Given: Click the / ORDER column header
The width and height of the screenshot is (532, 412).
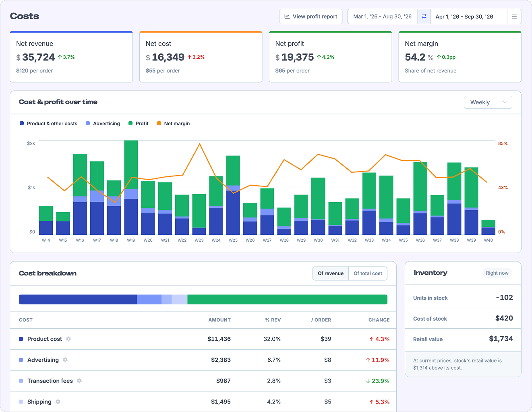Looking at the screenshot, I should click(x=321, y=320).
